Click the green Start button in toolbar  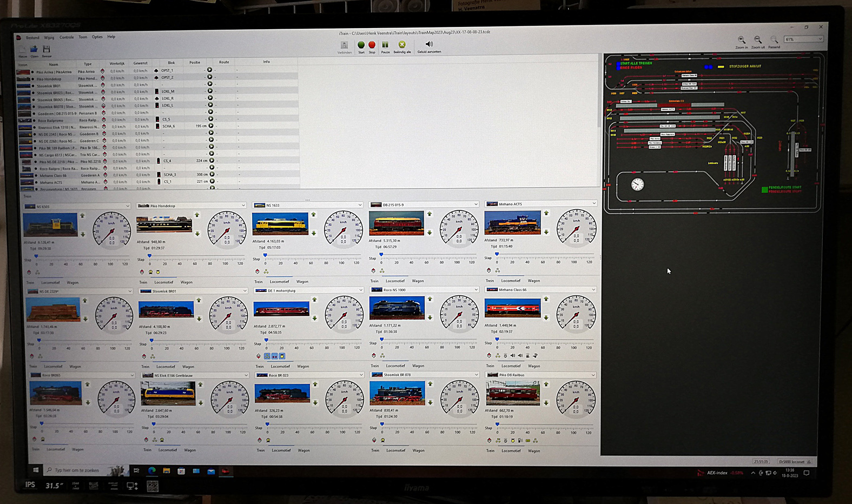tap(361, 45)
